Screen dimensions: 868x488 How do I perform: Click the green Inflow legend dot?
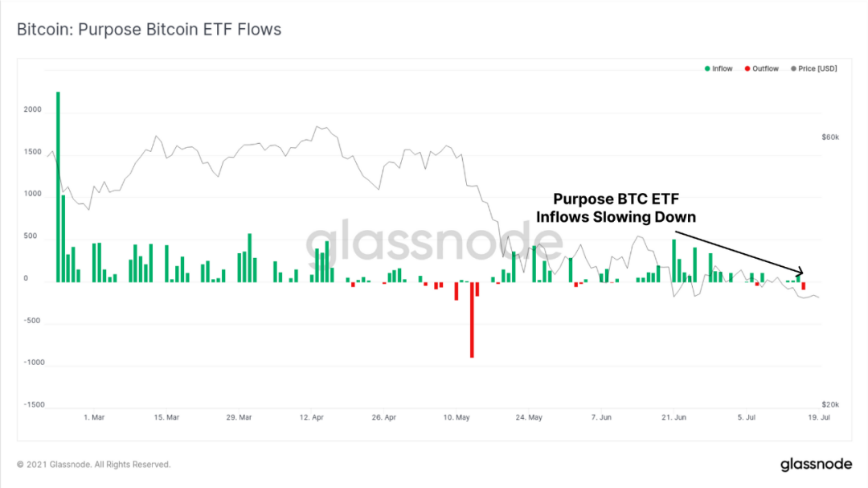[707, 68]
